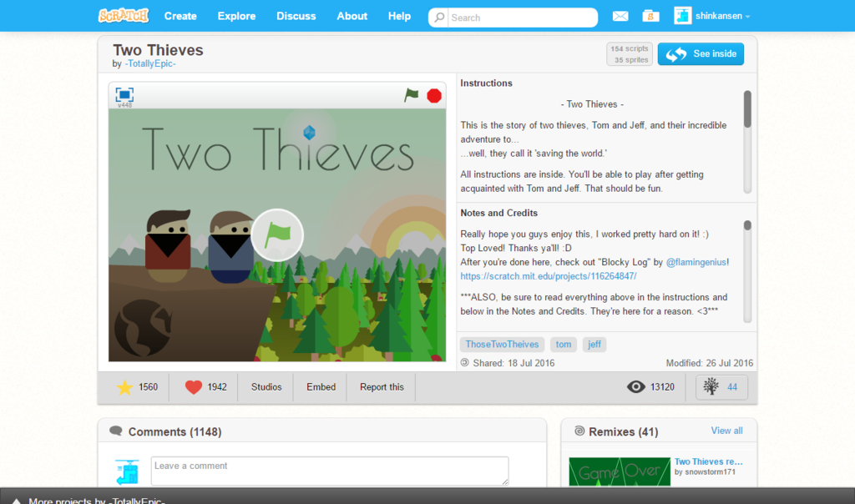Click the Scratch logo to go home

point(123,15)
